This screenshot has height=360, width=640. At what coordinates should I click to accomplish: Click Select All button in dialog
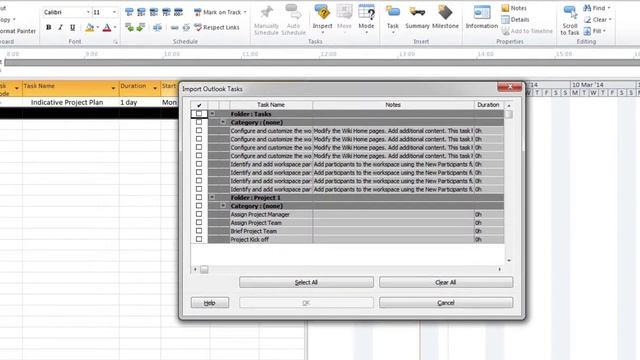tap(306, 282)
